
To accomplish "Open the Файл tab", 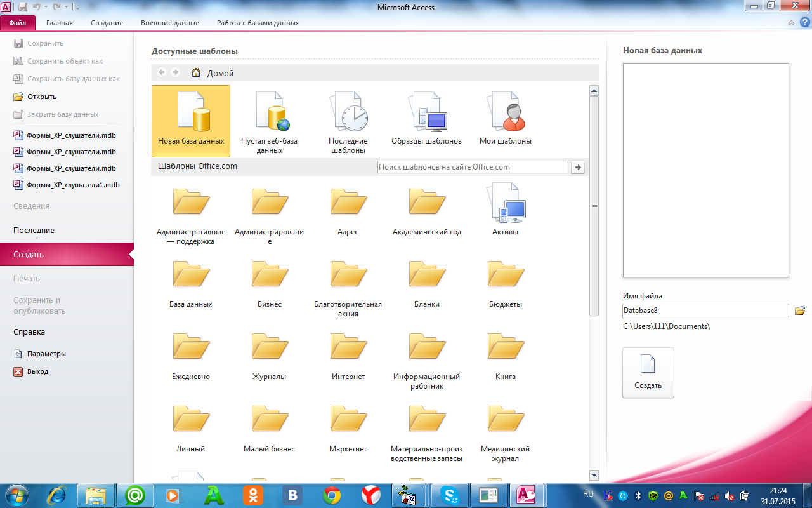I will [x=18, y=23].
